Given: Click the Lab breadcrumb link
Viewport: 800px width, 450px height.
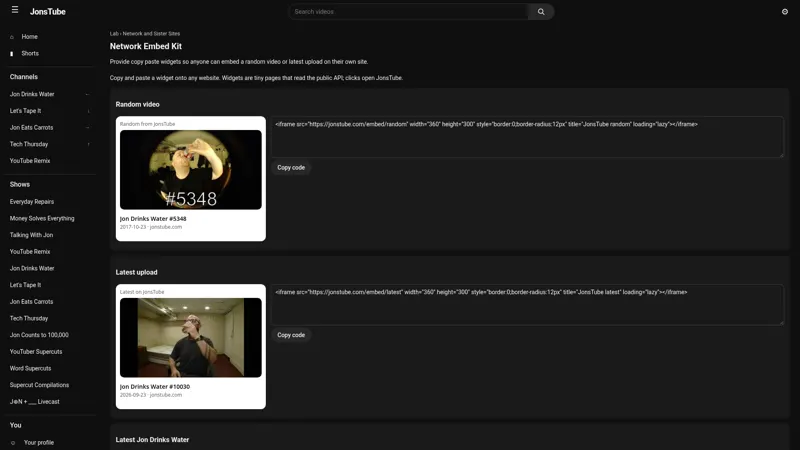Looking at the screenshot, I should pyautogui.click(x=114, y=34).
